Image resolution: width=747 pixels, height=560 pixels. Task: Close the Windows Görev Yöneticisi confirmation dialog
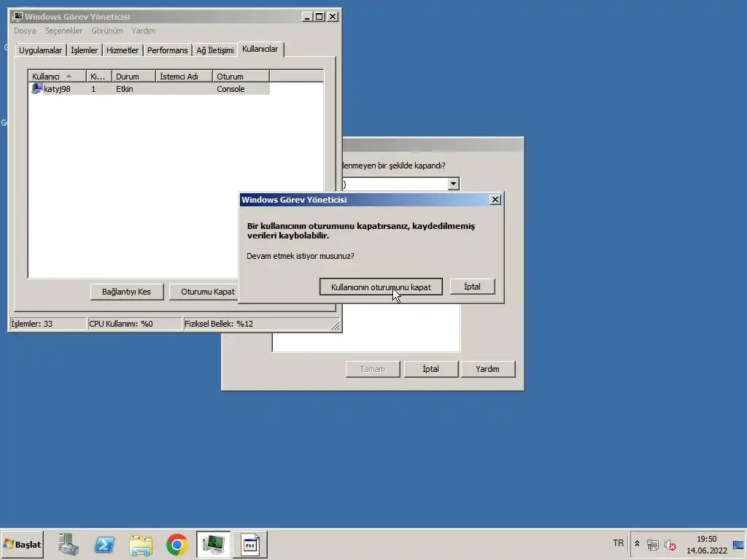tap(495, 200)
